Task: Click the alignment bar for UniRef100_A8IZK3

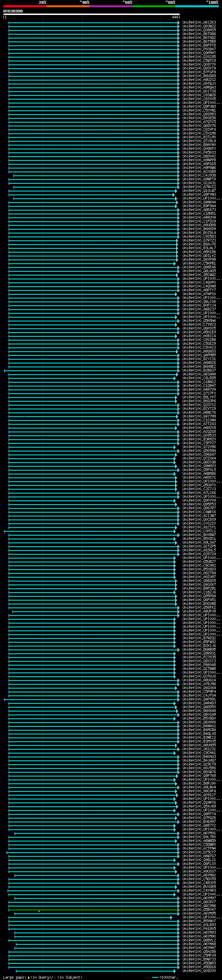Action: pyautogui.click(x=94, y=23)
